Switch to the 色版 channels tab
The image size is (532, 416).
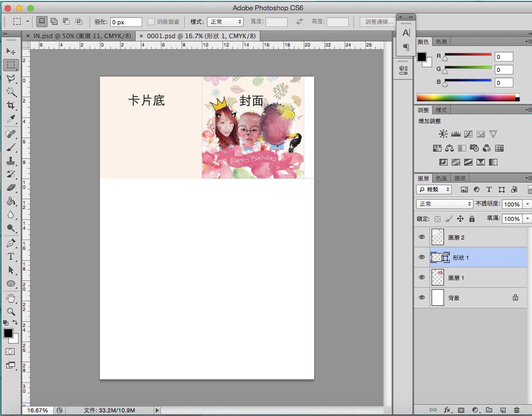[441, 178]
